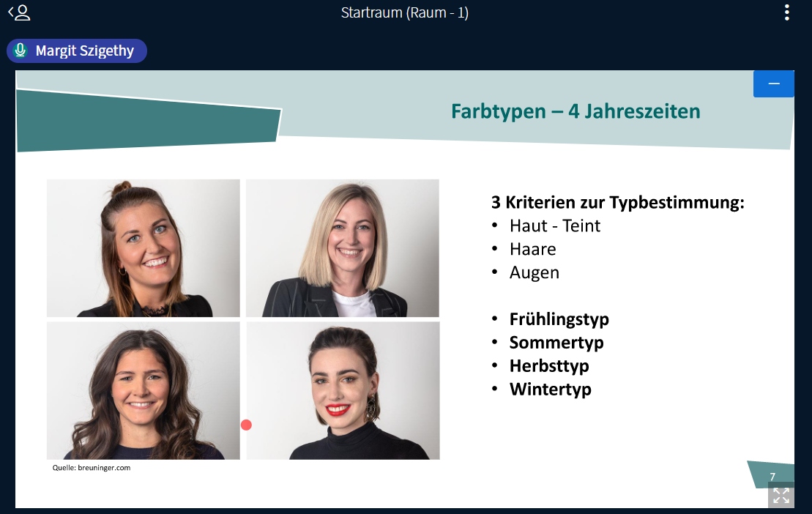812x514 pixels.
Task: Open the three-dot options menu
Action: [x=786, y=12]
